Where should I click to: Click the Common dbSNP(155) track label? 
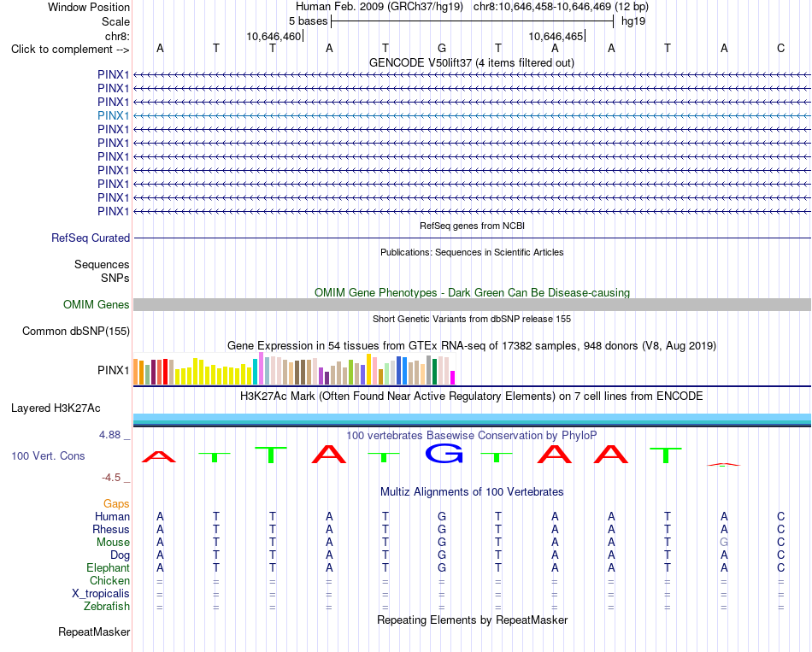(x=75, y=331)
